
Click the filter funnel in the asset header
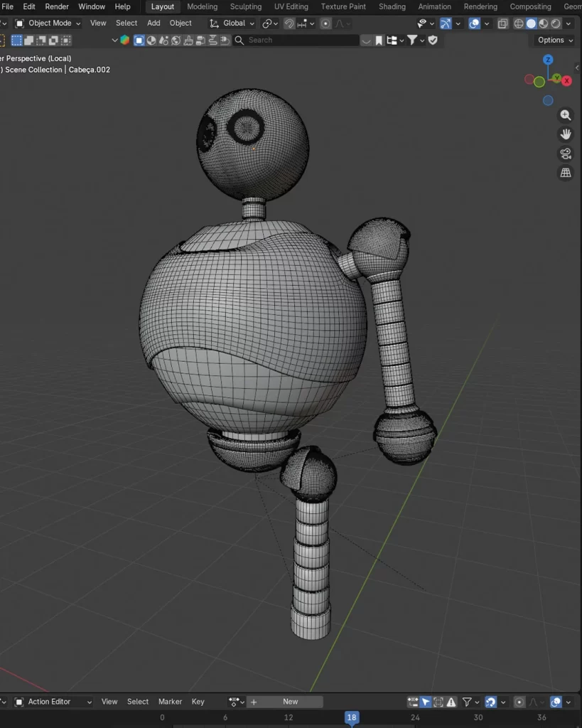[412, 41]
